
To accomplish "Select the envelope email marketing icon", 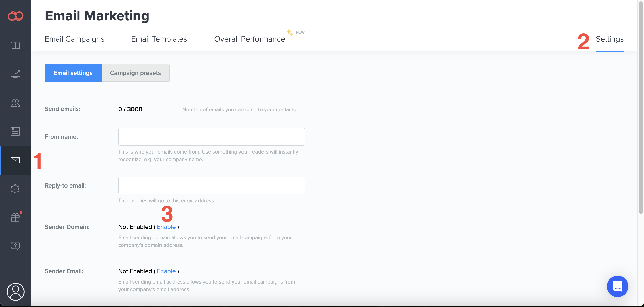I will (x=15, y=160).
